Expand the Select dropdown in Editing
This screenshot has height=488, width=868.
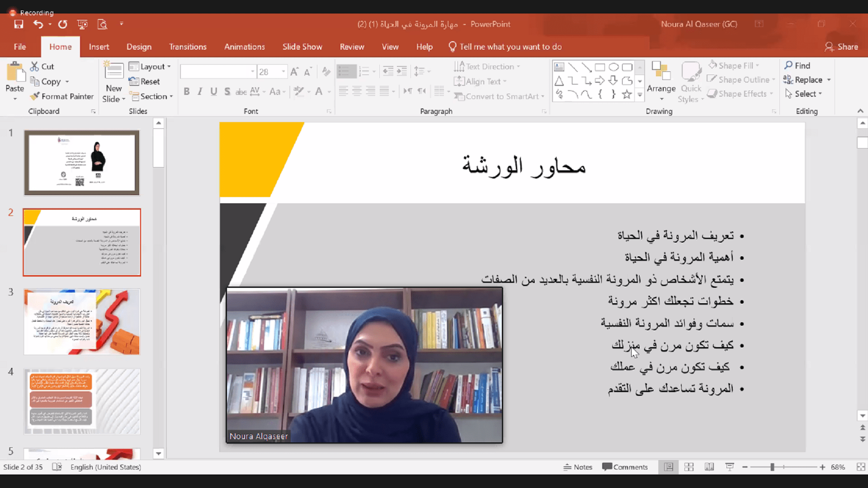coord(803,94)
